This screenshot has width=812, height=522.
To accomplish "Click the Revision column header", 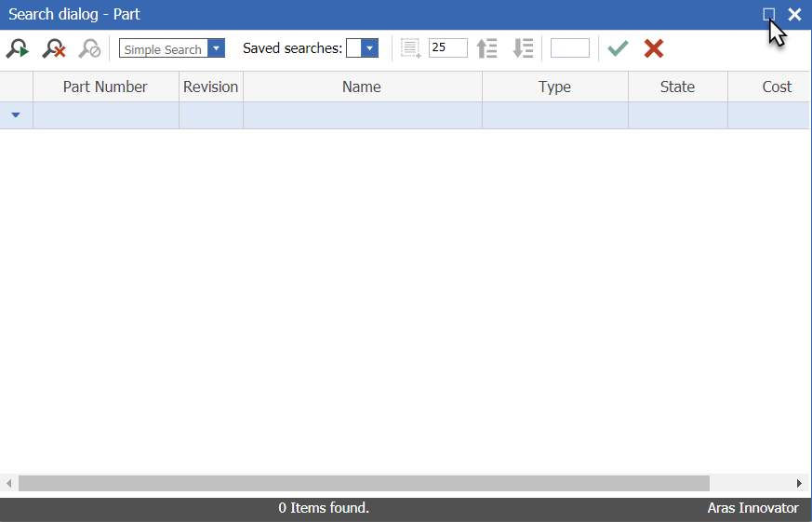I will (210, 87).
